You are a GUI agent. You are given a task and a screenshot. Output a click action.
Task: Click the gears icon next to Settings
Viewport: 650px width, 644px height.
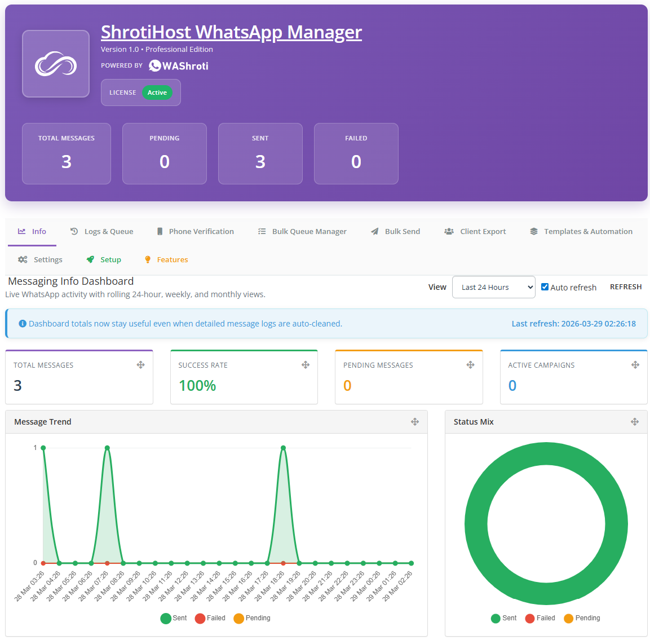point(23,259)
